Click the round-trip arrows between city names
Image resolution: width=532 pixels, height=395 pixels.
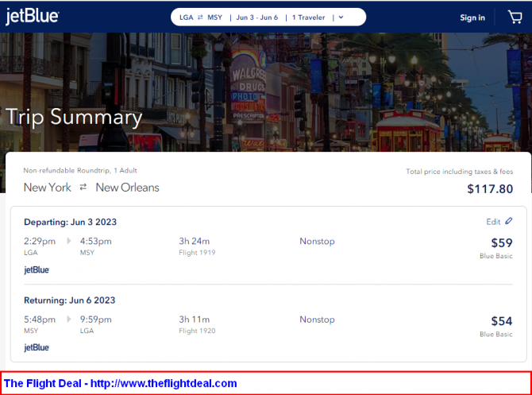(83, 187)
